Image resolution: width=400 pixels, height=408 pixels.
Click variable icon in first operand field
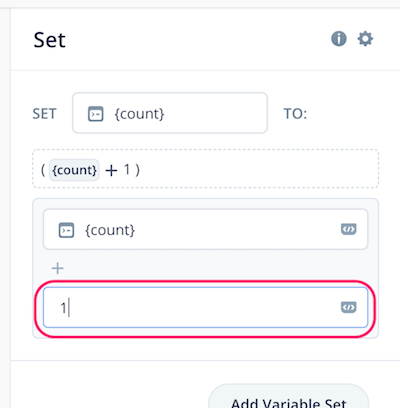(66, 230)
